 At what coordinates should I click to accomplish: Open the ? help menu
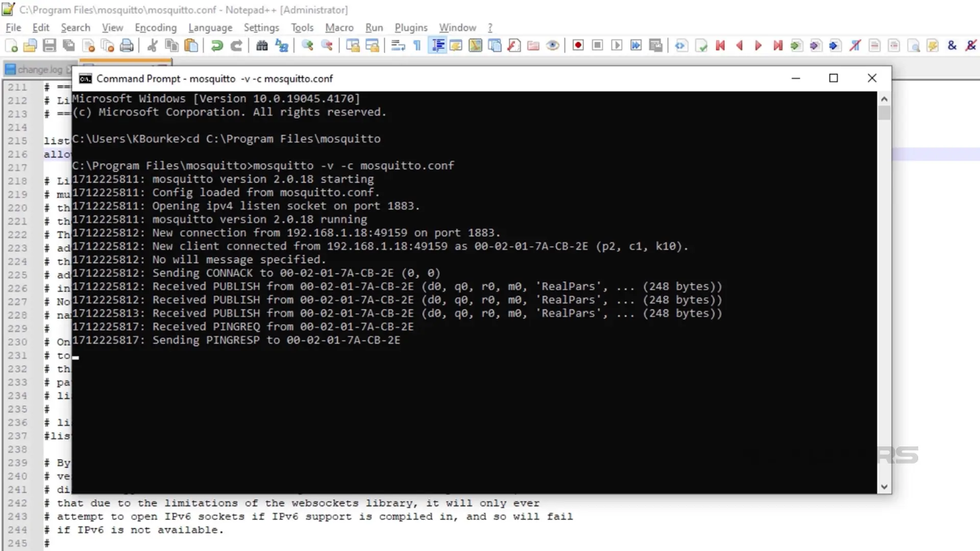(x=490, y=28)
